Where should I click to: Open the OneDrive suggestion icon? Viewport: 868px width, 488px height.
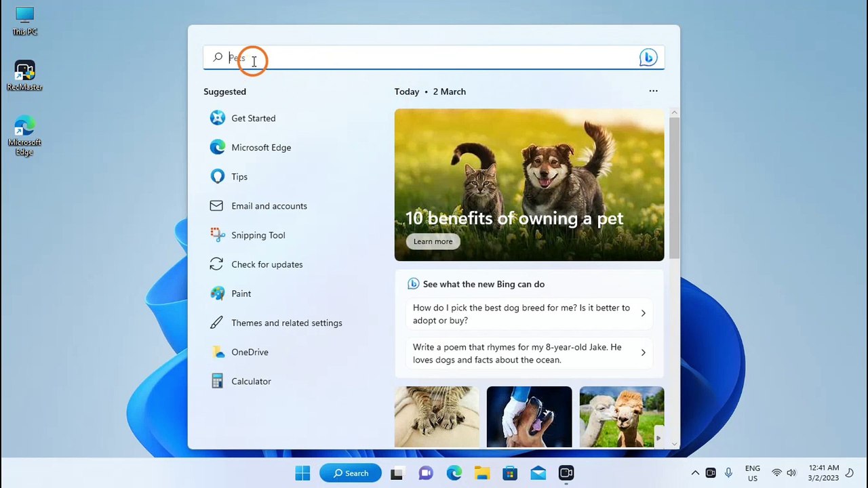point(217,352)
